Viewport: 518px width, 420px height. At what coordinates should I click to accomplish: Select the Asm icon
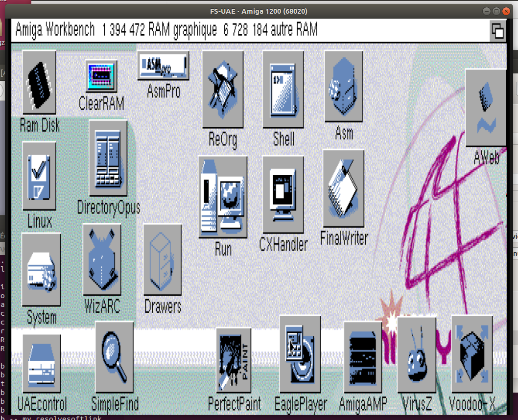click(x=344, y=86)
